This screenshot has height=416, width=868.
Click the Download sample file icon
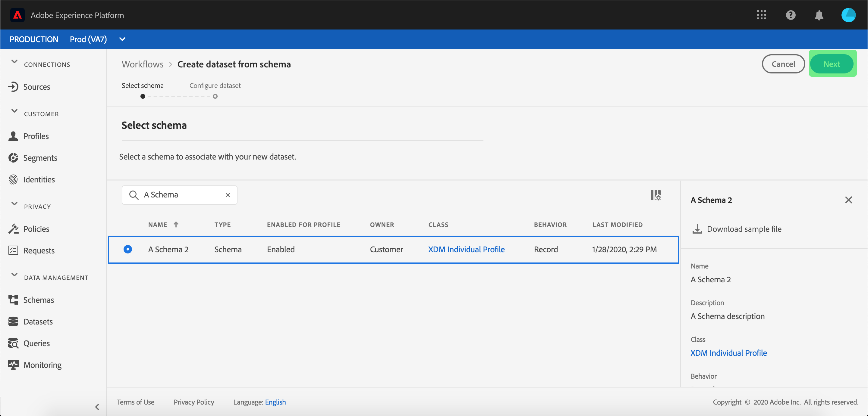[697, 229]
